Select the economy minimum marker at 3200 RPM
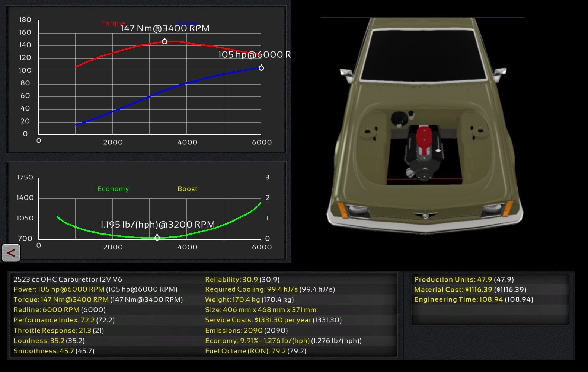This screenshot has height=372, width=588. point(157,238)
